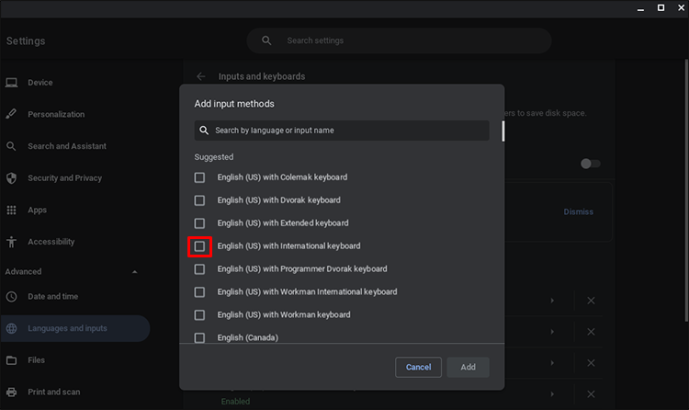Check English (US) with Colemak keyboard

[x=199, y=178]
